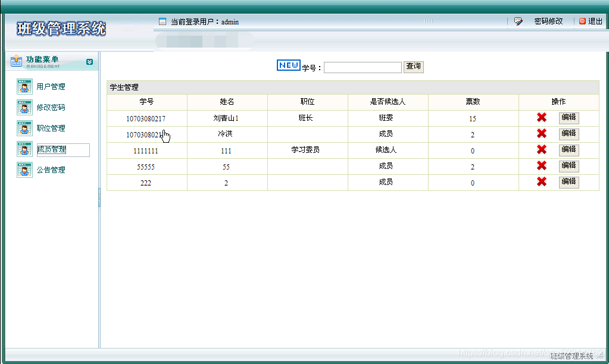609x364 pixels.
Task: Open student link 1111111
Action: click(146, 150)
